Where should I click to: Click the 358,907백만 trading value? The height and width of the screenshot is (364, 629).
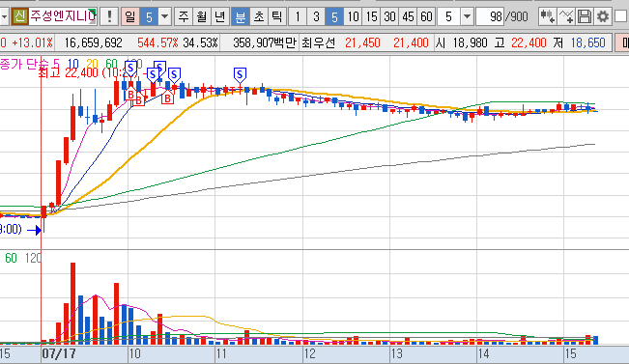click(265, 42)
